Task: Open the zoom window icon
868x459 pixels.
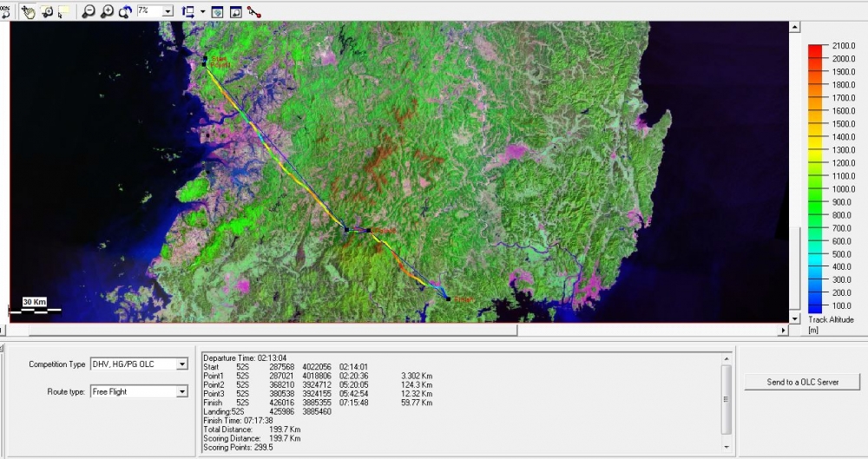Action: [236, 11]
